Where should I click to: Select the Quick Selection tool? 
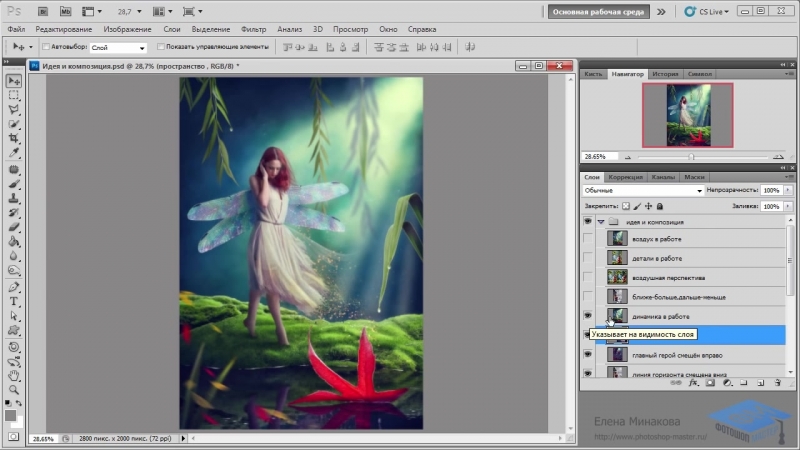[14, 124]
